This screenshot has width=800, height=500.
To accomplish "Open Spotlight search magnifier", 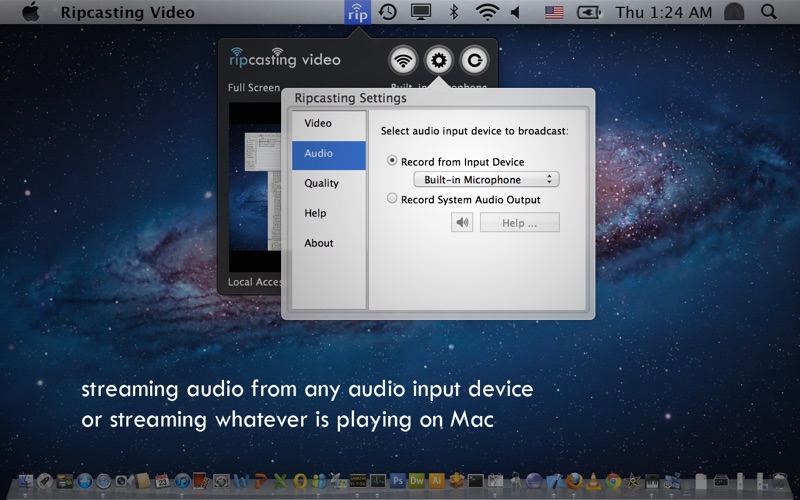I will tap(769, 12).
